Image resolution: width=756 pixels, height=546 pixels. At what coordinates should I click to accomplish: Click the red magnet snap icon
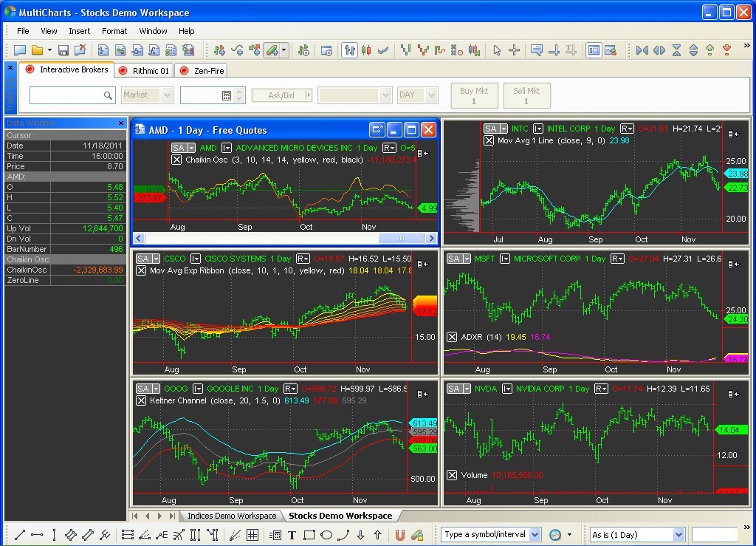pos(399,534)
